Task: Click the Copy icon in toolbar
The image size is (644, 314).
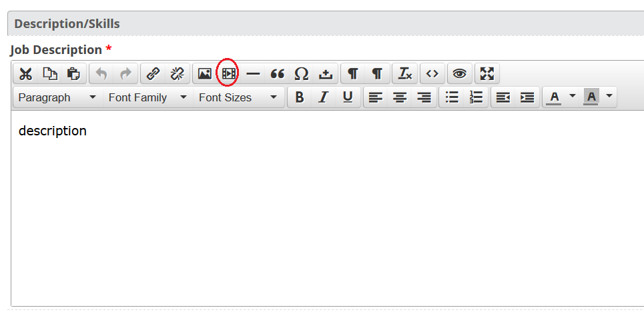Action: pyautogui.click(x=50, y=74)
